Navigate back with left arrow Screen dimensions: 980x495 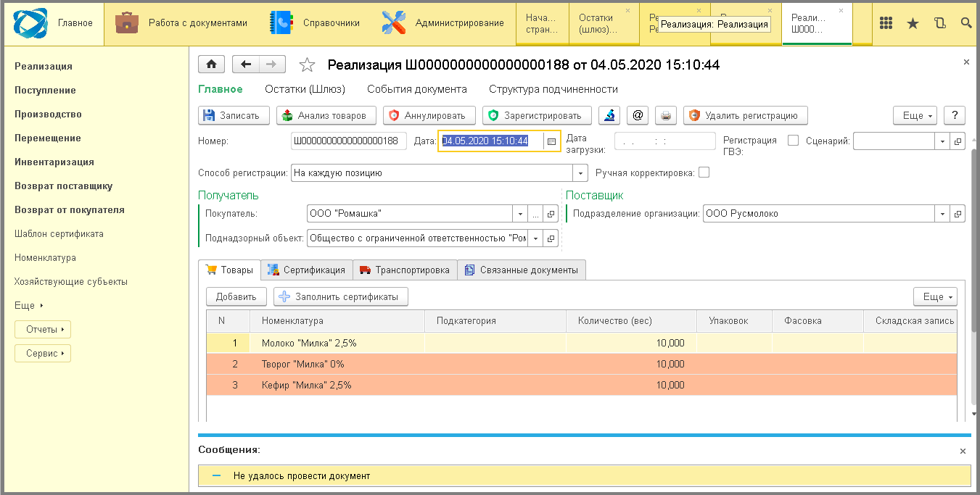[x=246, y=65]
